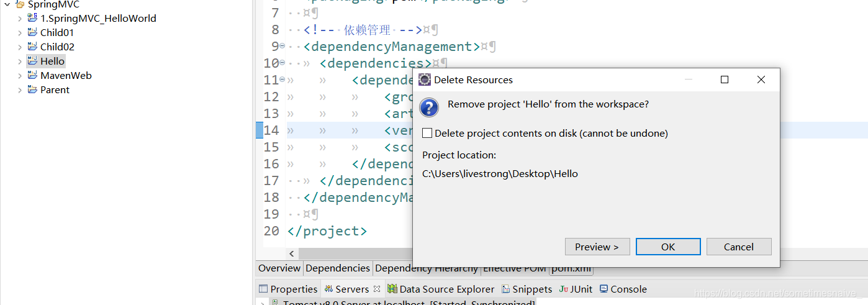The height and width of the screenshot is (305, 868).
Task: Switch to the Dependencies editor tab
Action: [x=338, y=268]
